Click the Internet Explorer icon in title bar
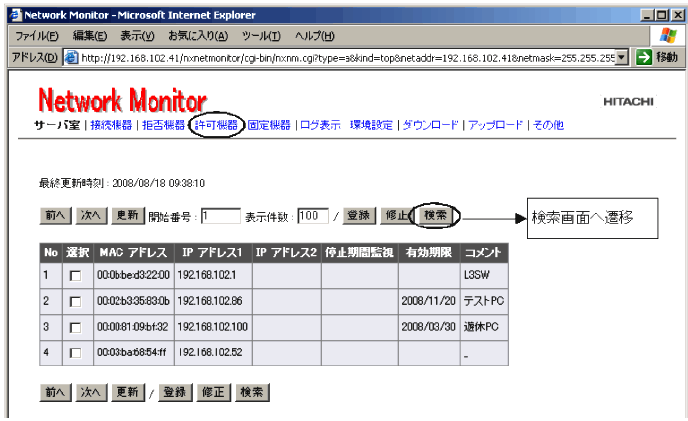 coord(16,15)
